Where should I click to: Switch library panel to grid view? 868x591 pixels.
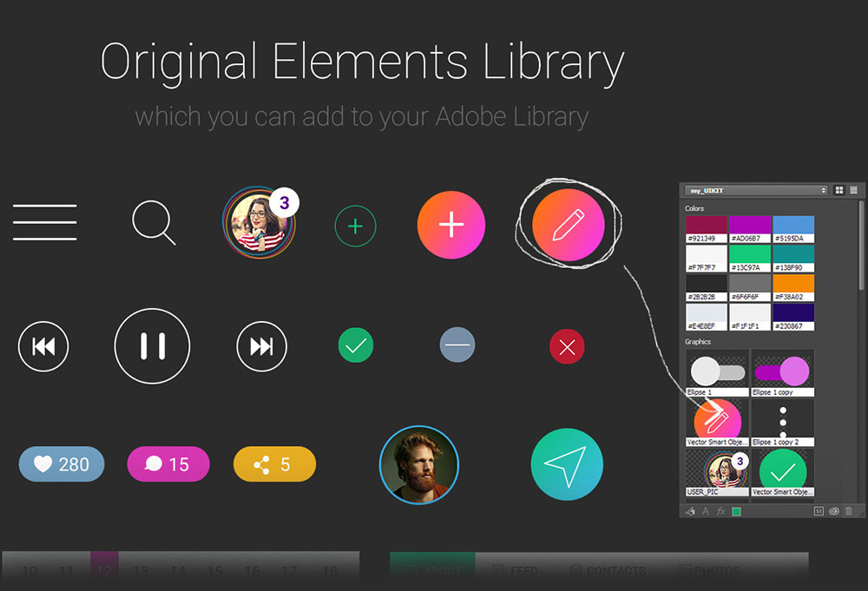[839, 190]
